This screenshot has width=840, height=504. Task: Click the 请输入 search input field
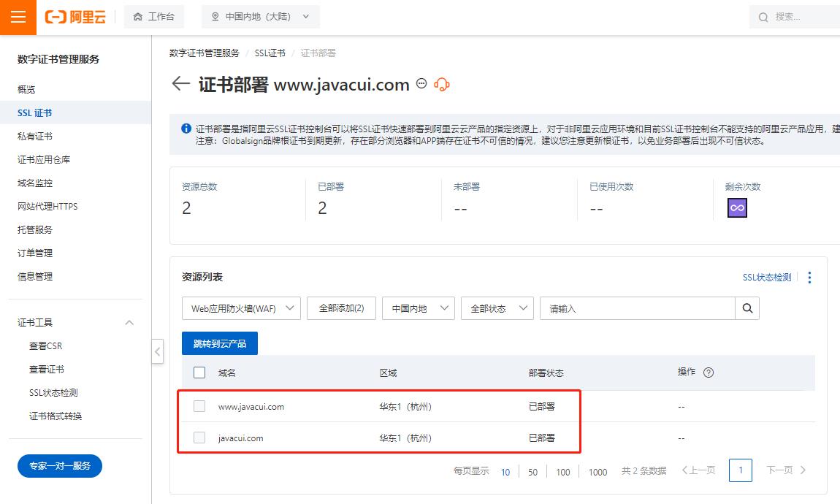tap(638, 308)
